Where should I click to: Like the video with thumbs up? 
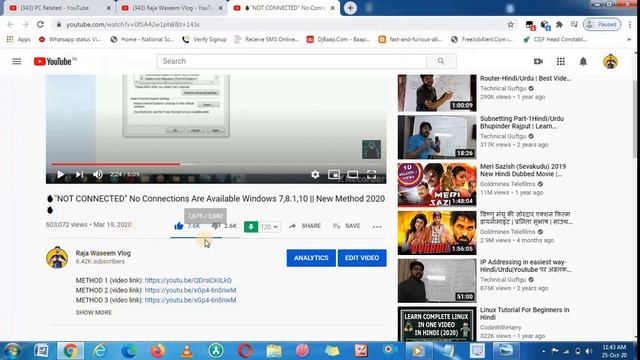click(x=179, y=226)
